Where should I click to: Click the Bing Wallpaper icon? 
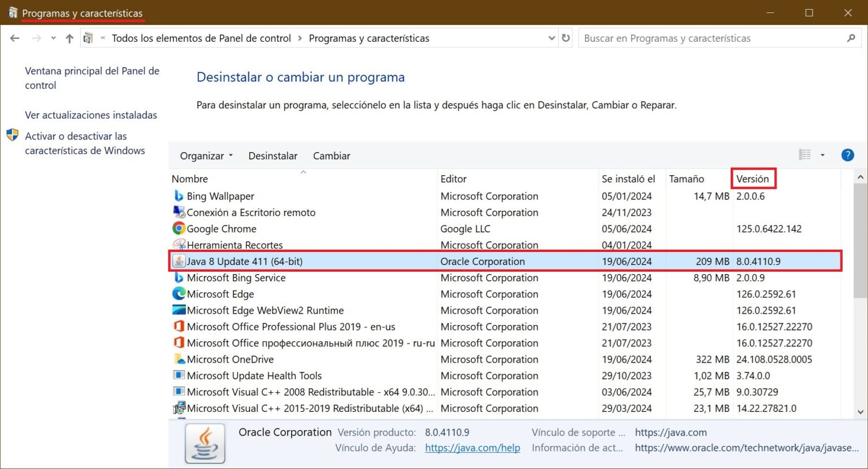[x=179, y=196]
